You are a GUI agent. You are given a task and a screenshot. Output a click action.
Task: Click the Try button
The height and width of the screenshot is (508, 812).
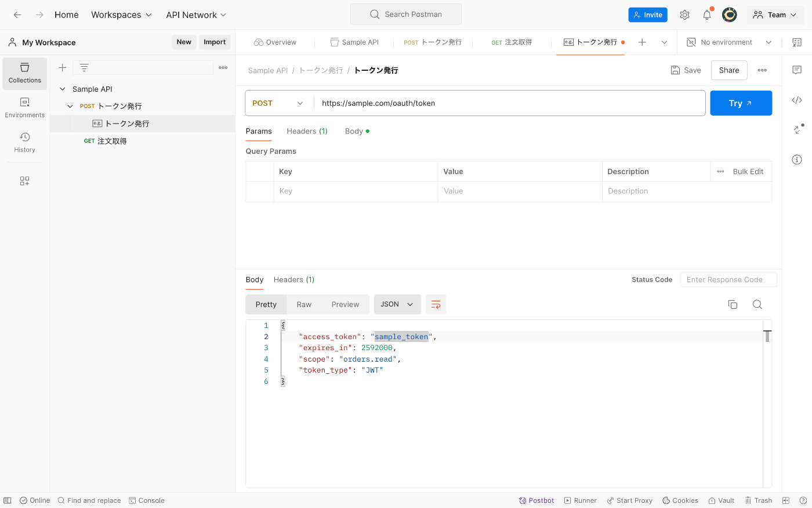tap(741, 103)
